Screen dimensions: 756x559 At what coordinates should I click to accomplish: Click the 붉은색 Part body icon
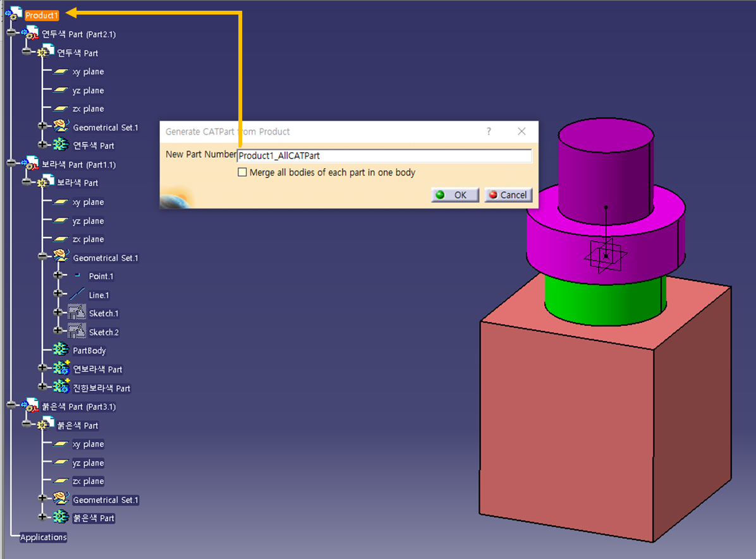[61, 517]
